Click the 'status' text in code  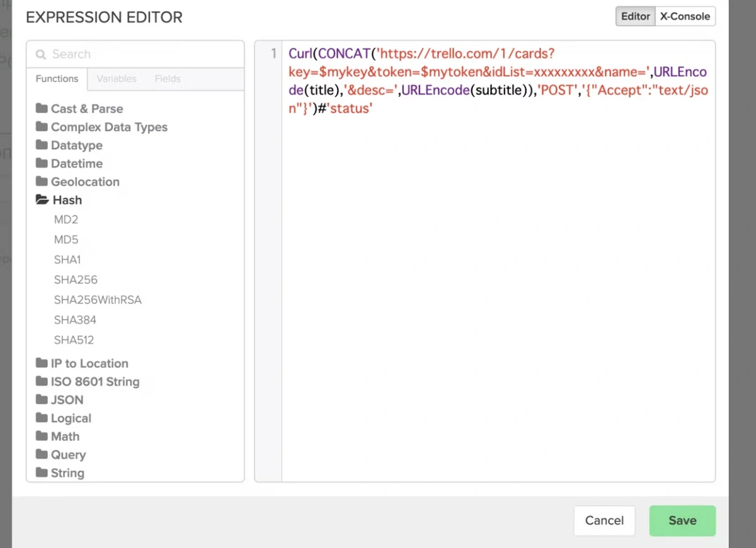pos(350,108)
